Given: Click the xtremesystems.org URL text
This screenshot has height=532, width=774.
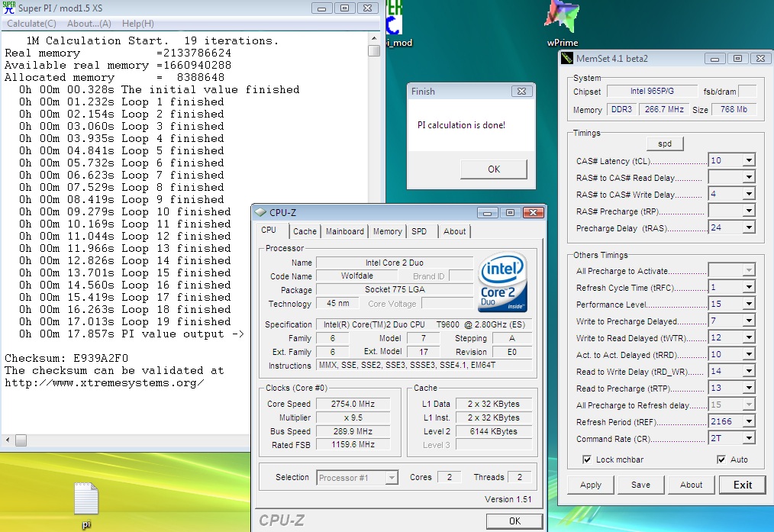Looking at the screenshot, I should click(x=104, y=383).
